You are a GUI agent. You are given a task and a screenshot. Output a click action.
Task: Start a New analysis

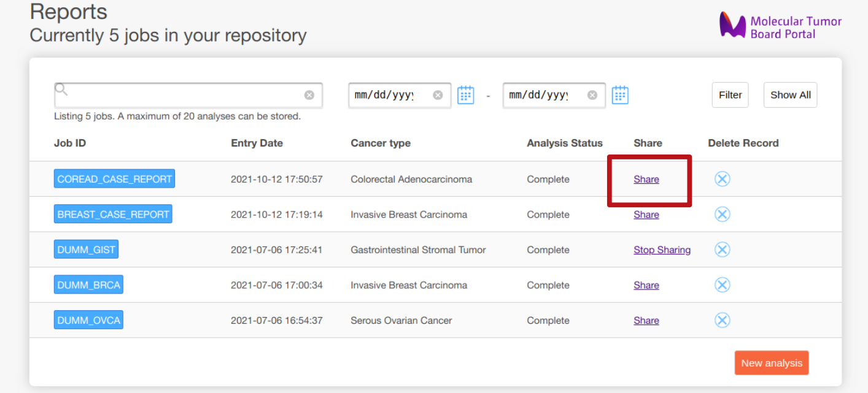pos(771,363)
